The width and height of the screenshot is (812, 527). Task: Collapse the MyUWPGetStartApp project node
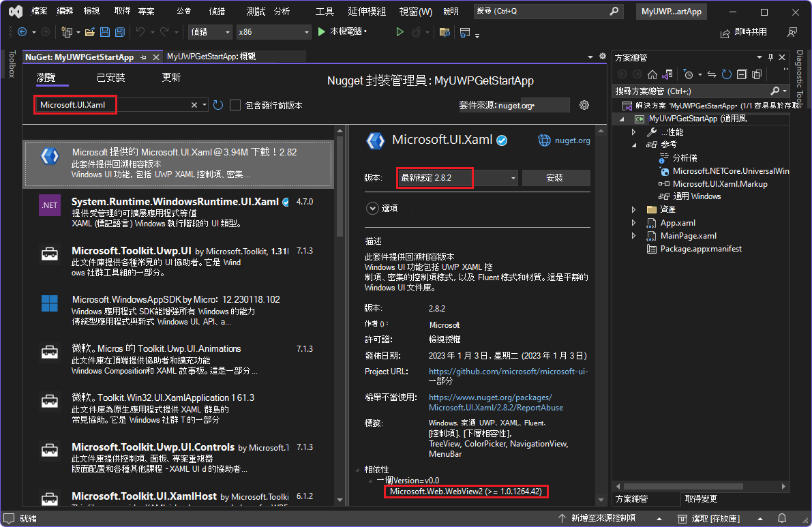click(x=622, y=119)
